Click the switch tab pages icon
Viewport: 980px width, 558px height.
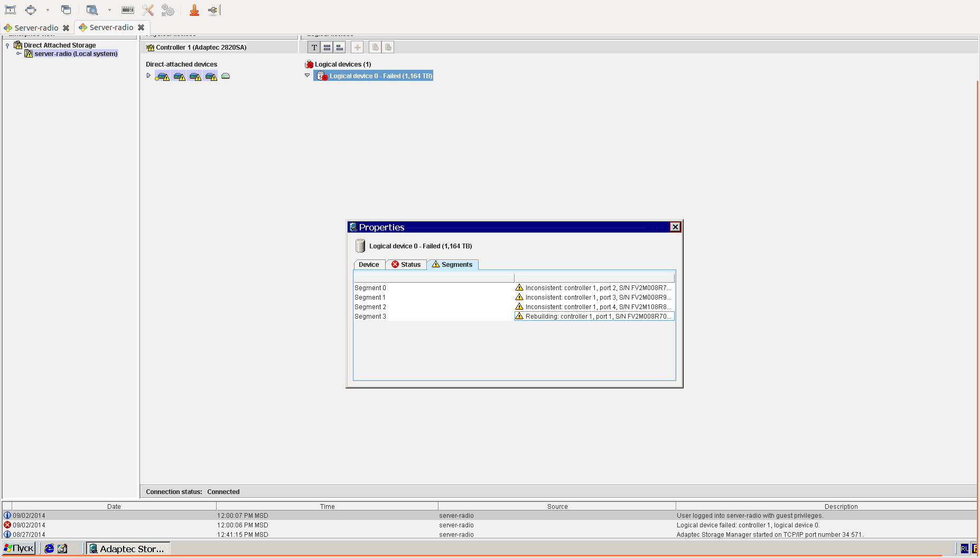click(x=66, y=10)
